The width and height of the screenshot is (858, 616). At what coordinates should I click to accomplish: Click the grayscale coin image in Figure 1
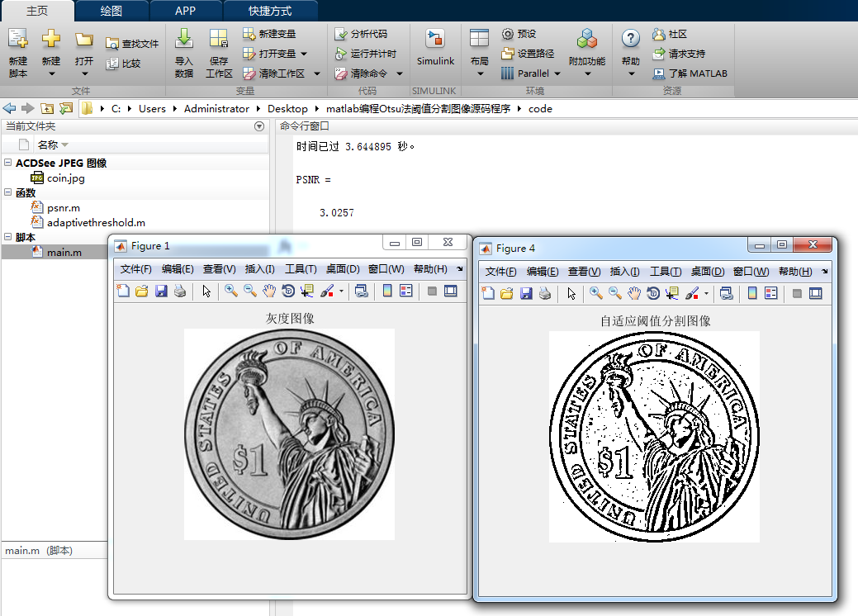pyautogui.click(x=289, y=434)
